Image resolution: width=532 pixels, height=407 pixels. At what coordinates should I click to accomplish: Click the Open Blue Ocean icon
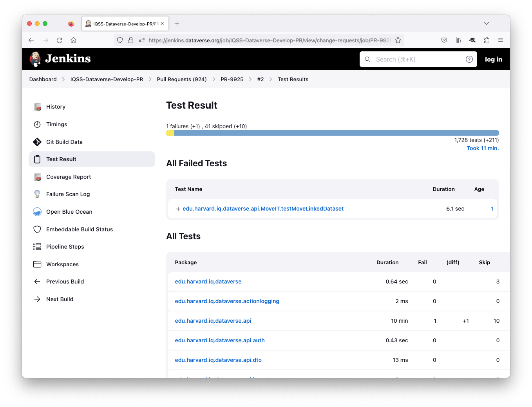point(37,212)
